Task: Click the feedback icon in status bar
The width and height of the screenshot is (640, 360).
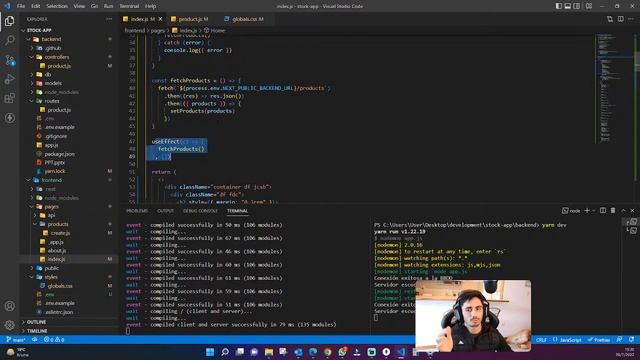Action: pyautogui.click(x=620, y=340)
